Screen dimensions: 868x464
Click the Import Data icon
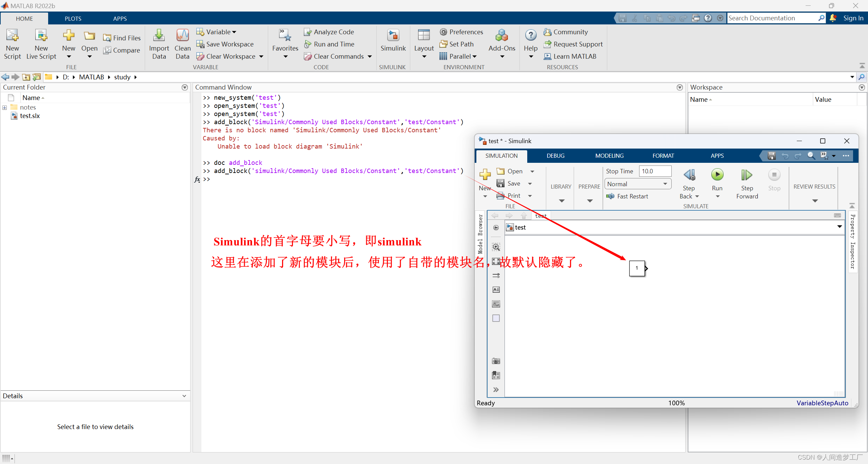[159, 36]
